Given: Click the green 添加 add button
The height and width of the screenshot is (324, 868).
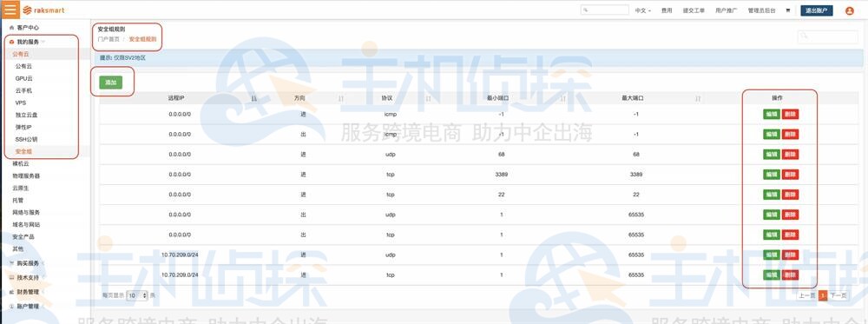Looking at the screenshot, I should point(111,82).
